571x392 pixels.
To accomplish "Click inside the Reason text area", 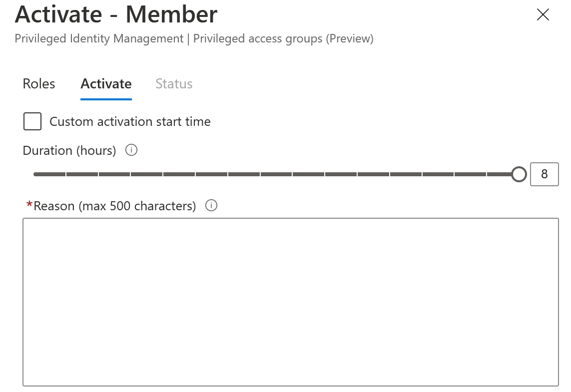I will click(290, 302).
